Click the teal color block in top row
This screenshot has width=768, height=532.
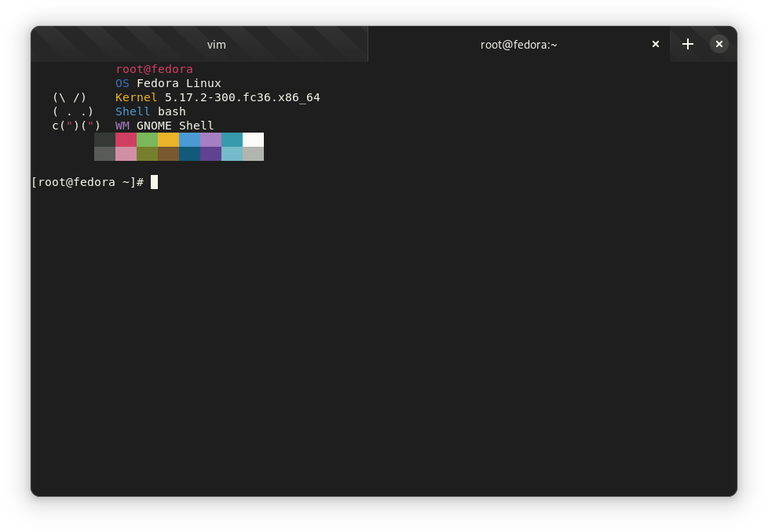pyautogui.click(x=232, y=140)
